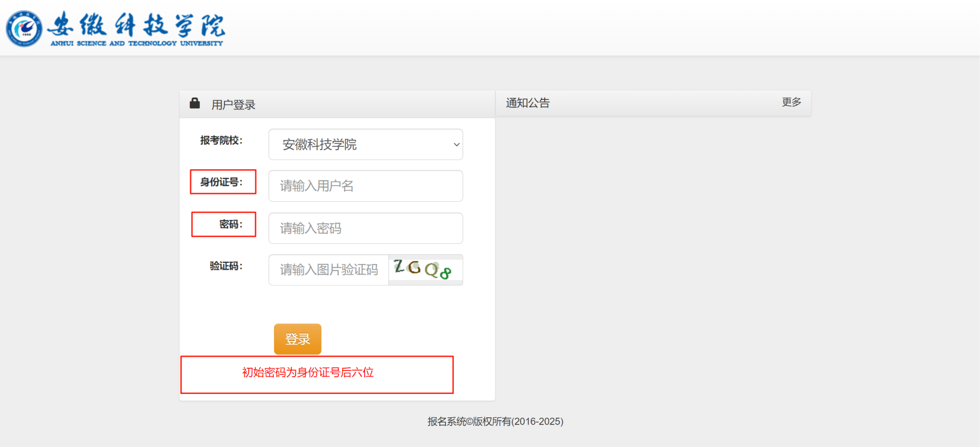Click the red 初始密码为身份证号后六位 hint
Viewport: 980px width, 447px height.
[x=308, y=372]
